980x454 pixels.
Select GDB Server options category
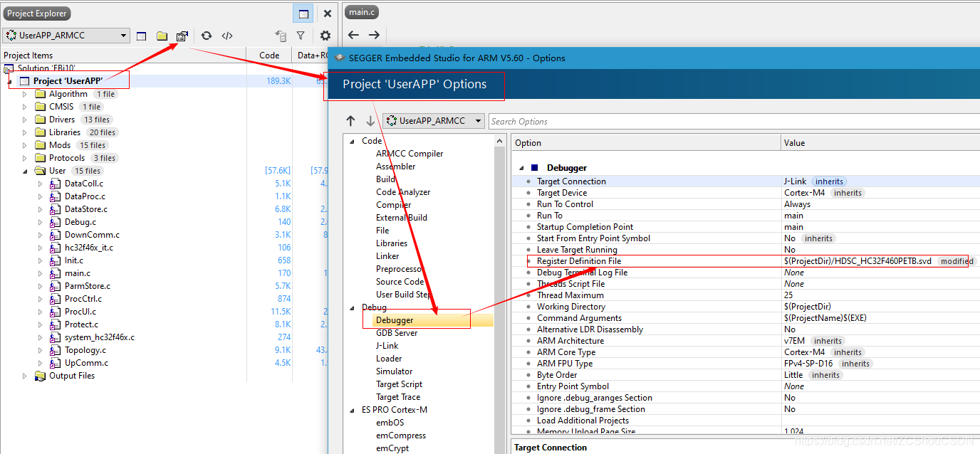click(x=397, y=333)
